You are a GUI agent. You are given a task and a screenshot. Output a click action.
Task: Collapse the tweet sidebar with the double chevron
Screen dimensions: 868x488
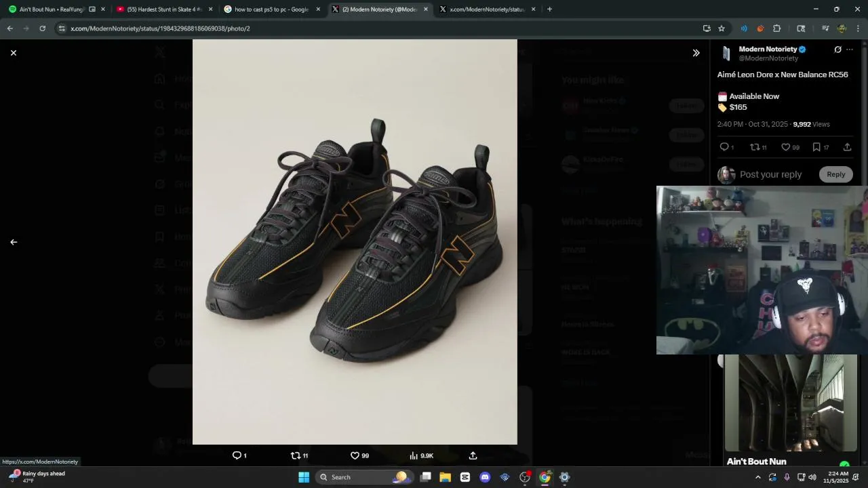tap(696, 53)
